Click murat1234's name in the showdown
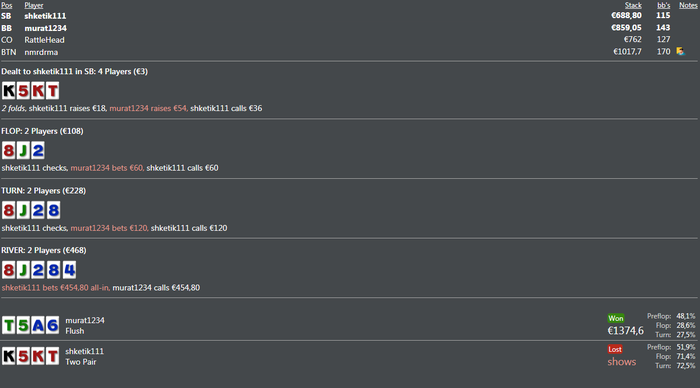Screen dimensions: 700x388 click(x=85, y=320)
